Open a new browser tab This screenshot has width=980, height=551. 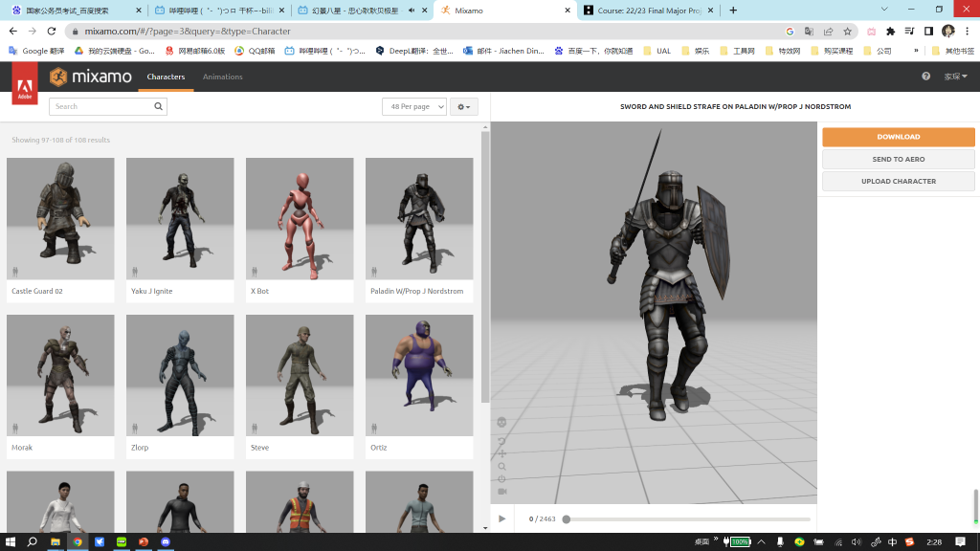point(733,10)
